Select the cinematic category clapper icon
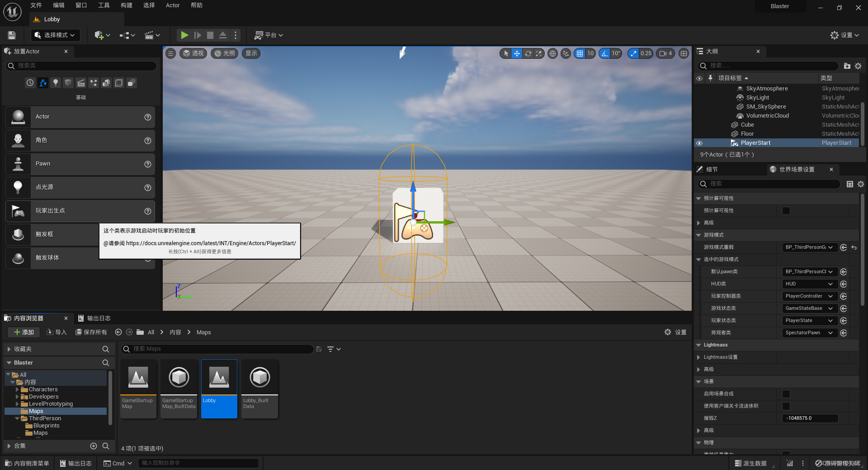The height and width of the screenshot is (470, 868). 81,83
